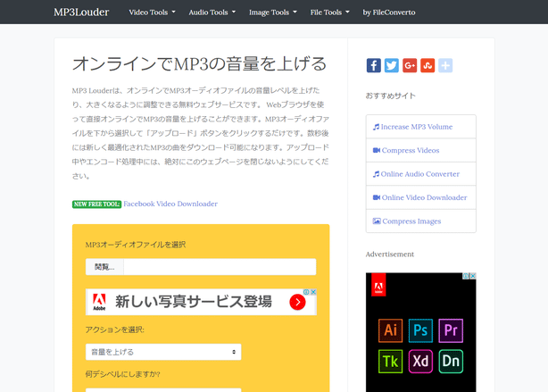Click music note icon beside Increase MP3 Volume

click(x=376, y=127)
